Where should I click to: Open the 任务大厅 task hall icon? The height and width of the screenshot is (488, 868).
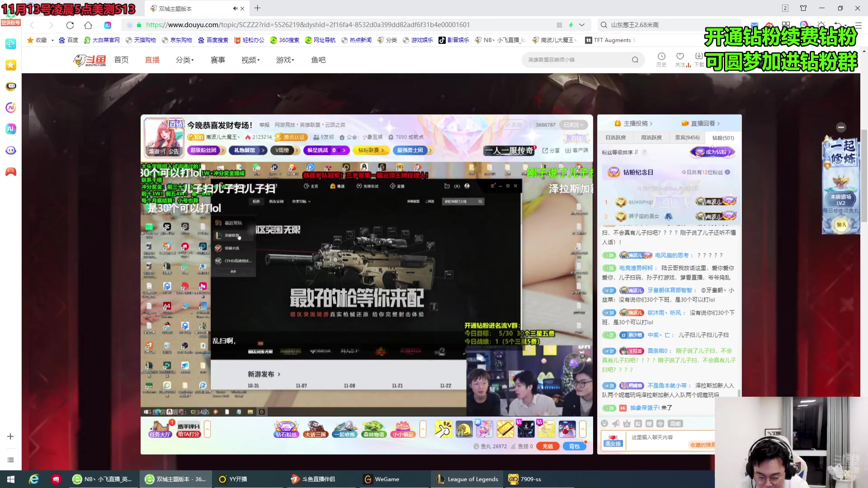pyautogui.click(x=160, y=429)
